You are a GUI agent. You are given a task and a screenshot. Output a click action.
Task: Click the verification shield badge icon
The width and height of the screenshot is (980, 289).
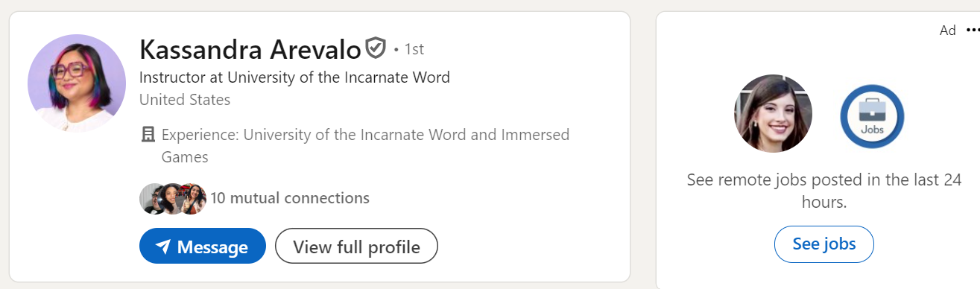click(376, 49)
